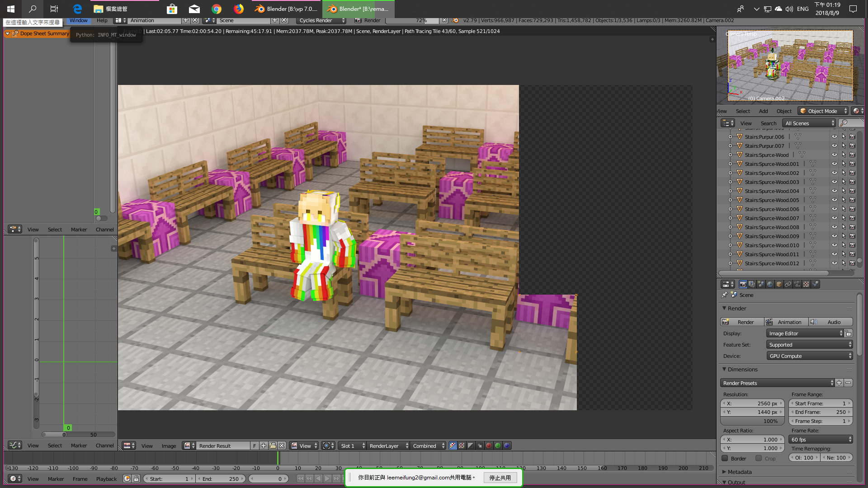Display only the green channel
Screen dimensions: 868x488
tap(498, 446)
